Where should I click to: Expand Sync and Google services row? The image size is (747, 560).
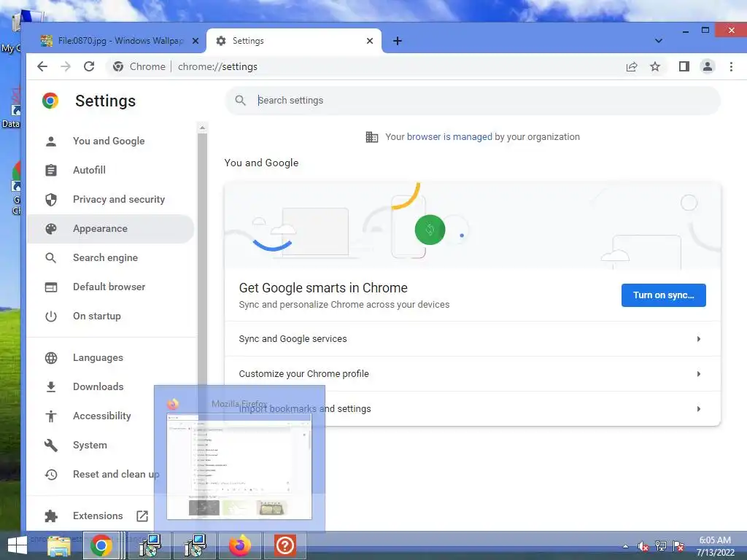tap(473, 339)
